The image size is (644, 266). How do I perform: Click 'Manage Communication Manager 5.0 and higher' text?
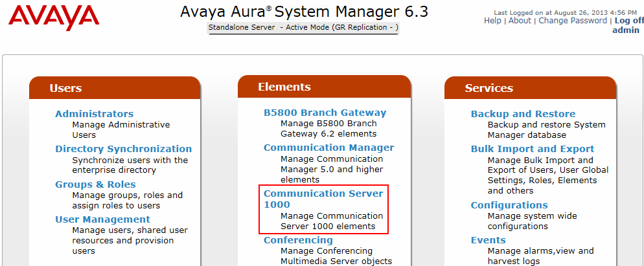[332, 169]
